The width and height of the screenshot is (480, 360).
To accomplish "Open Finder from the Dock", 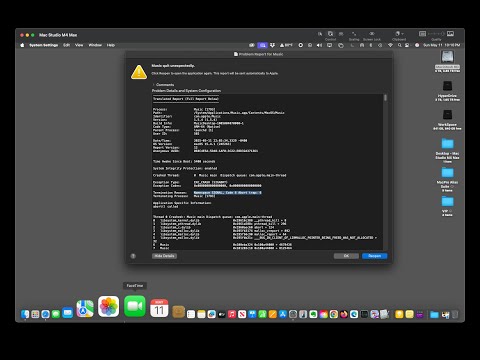I will (25, 314).
